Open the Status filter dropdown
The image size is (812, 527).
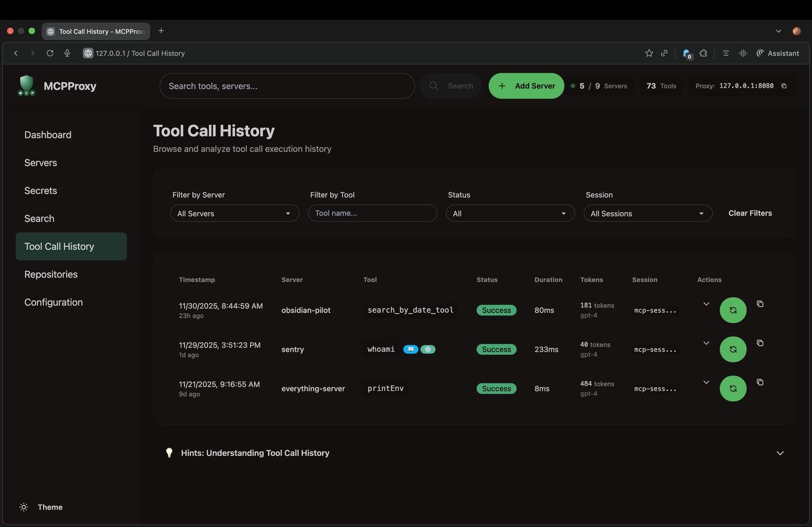[x=510, y=213]
